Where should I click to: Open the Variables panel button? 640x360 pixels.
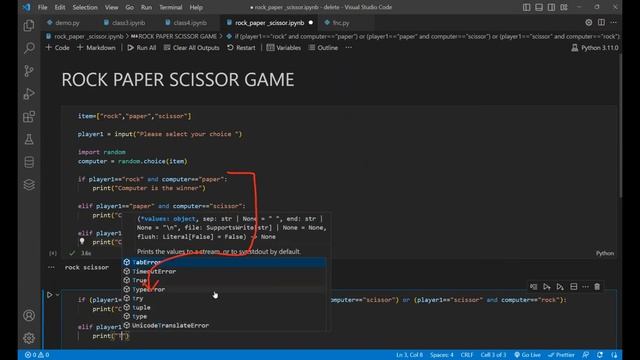pyautogui.click(x=284, y=48)
